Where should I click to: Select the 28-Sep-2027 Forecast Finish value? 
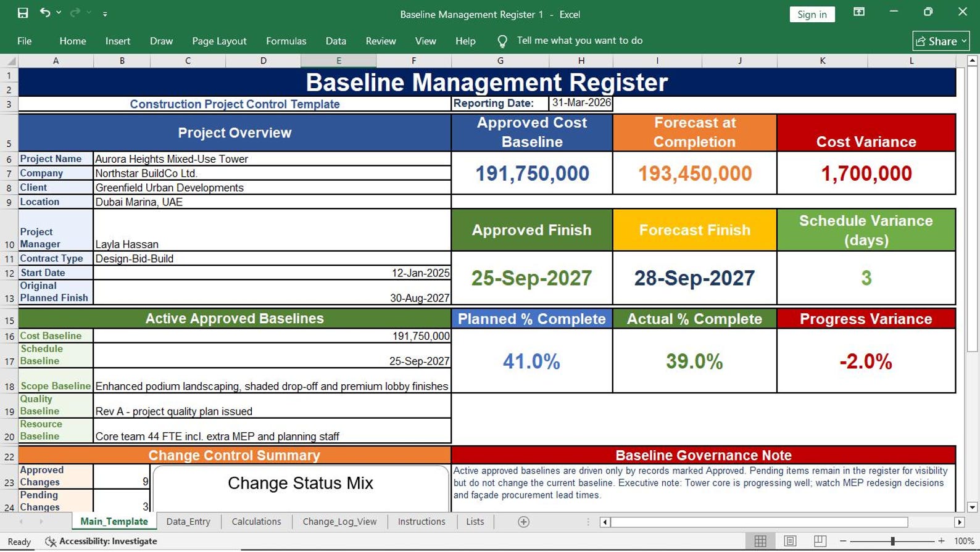(x=695, y=278)
